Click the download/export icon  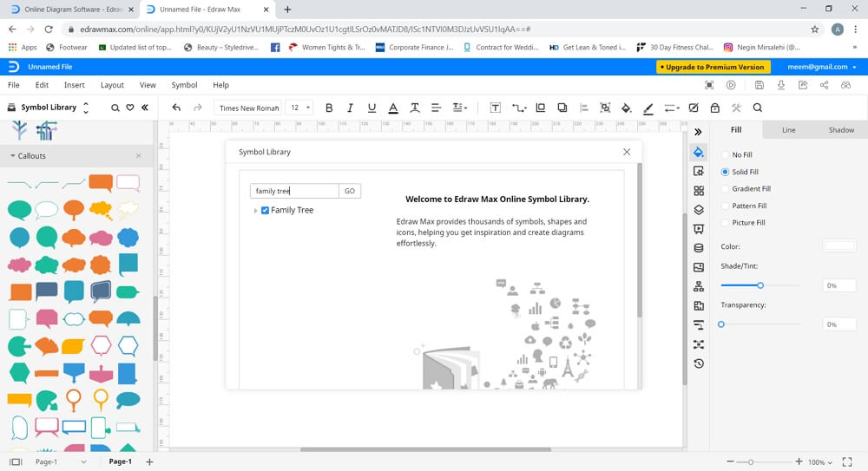coord(780,85)
